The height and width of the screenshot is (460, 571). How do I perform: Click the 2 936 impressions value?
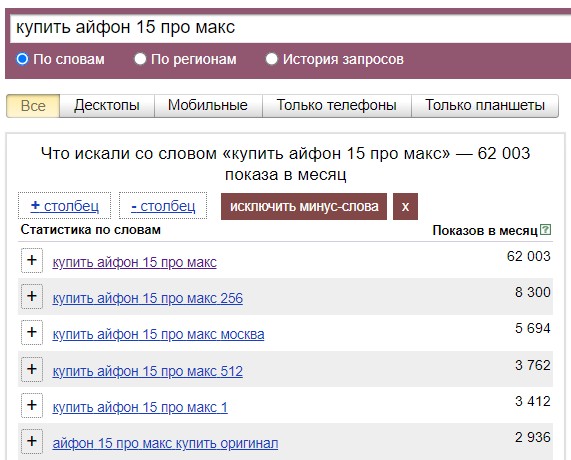532,437
